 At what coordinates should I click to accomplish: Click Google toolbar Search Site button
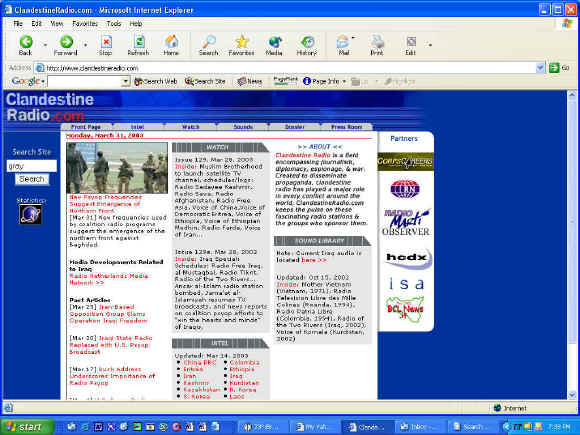coord(205,81)
